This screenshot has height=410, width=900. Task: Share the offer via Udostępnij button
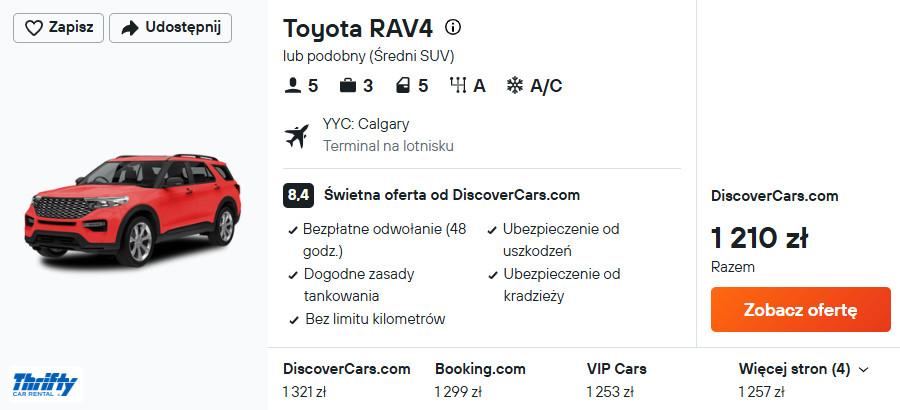169,28
